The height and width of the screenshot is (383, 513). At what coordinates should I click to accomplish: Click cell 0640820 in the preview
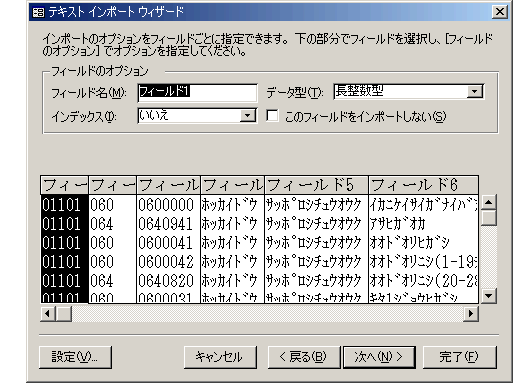[x=168, y=281]
